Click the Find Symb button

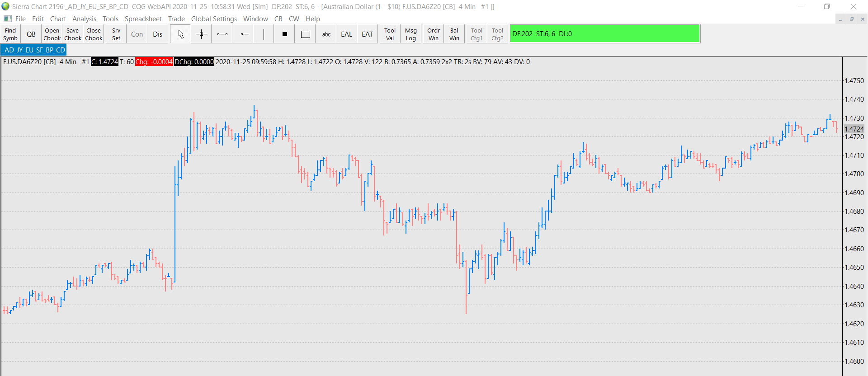click(10, 34)
